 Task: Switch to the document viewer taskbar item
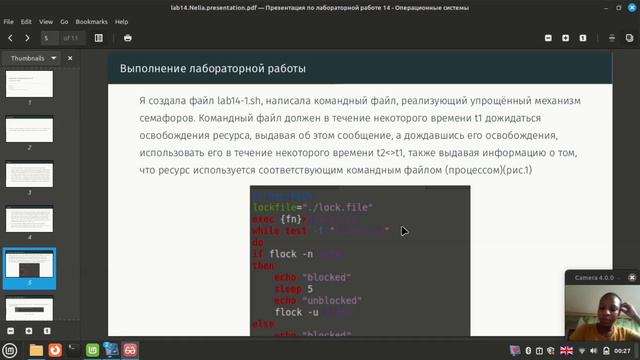tap(111, 350)
